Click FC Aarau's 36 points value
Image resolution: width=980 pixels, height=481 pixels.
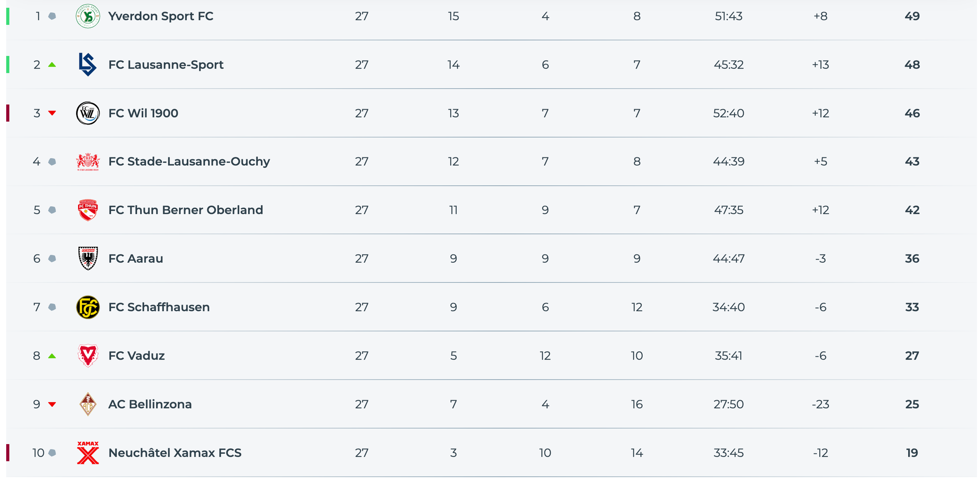[x=912, y=258]
